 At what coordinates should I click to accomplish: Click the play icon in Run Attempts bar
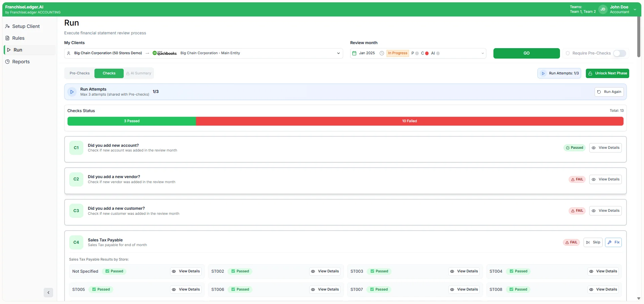[x=71, y=92]
